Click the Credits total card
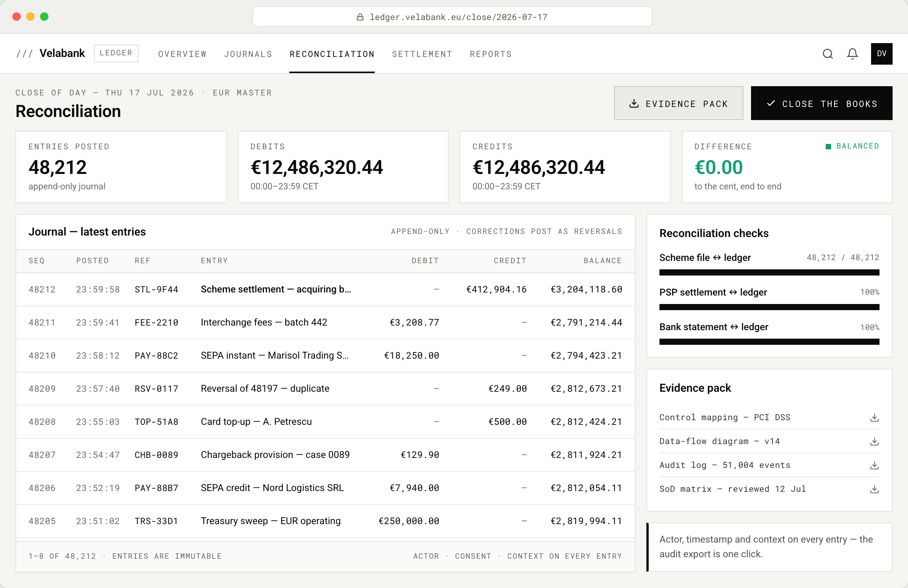Screen dimensions: 908x588 click(565, 167)
